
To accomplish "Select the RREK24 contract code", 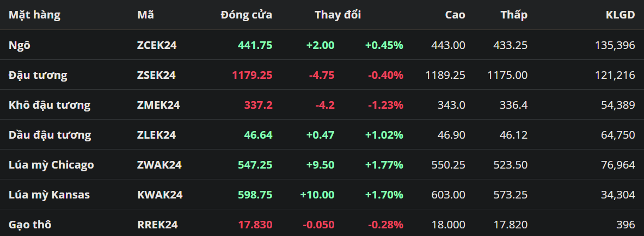I will pos(157,225).
